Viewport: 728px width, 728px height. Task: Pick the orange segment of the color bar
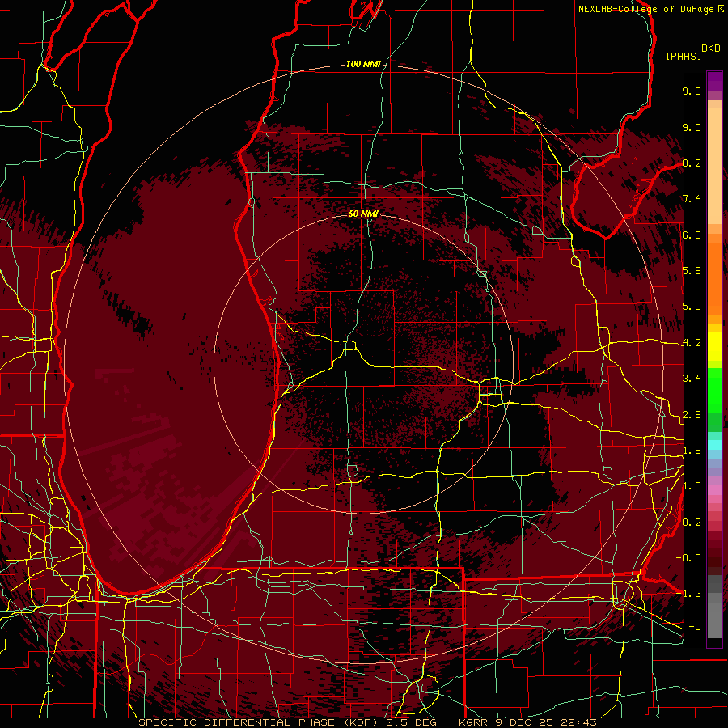click(x=714, y=280)
